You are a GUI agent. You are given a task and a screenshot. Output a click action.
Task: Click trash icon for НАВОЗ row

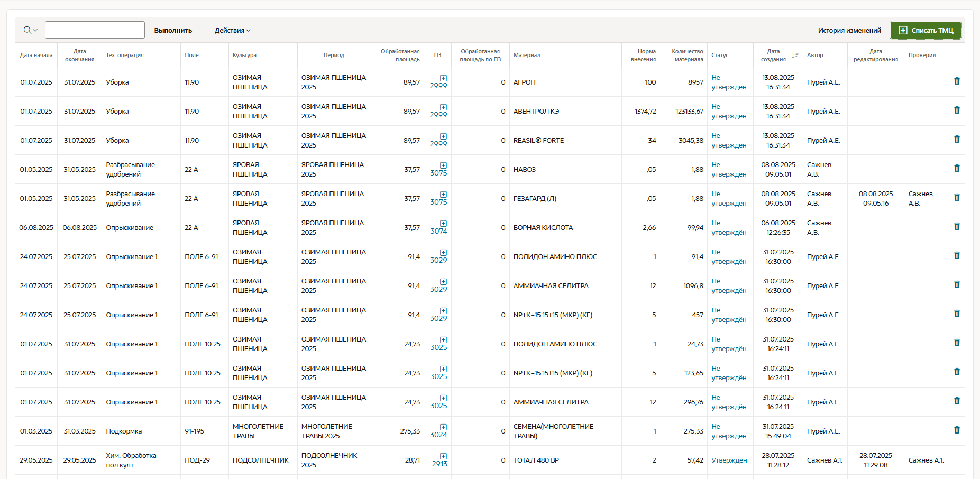pos(956,168)
